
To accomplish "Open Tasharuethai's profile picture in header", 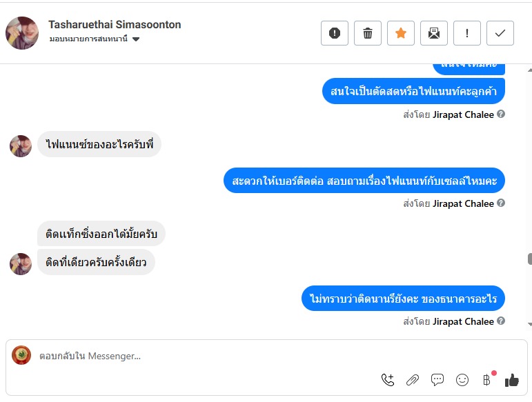I will click(x=22, y=32).
